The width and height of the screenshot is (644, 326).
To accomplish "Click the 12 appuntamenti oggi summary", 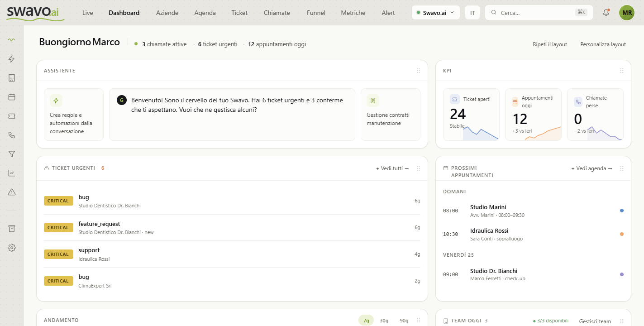I will (x=277, y=44).
